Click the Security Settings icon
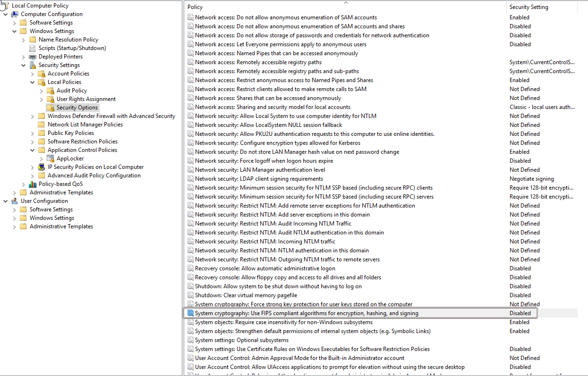 click(x=33, y=65)
